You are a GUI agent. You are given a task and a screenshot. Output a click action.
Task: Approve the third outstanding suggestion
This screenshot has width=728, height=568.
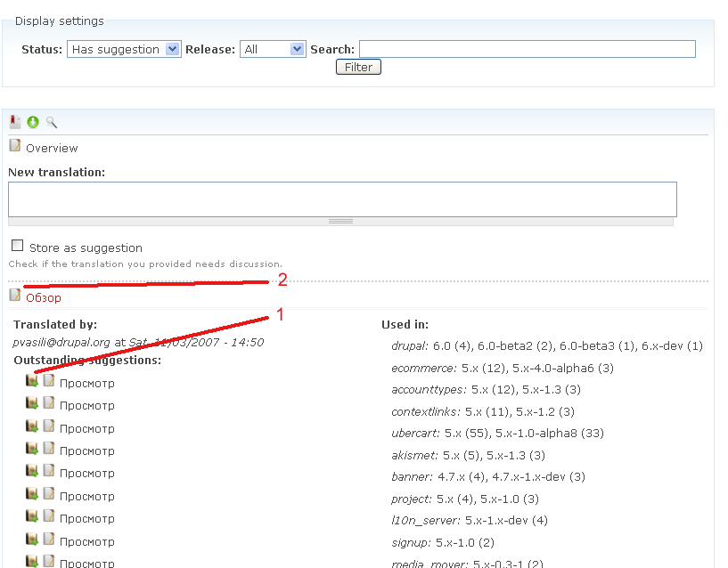[x=32, y=426]
